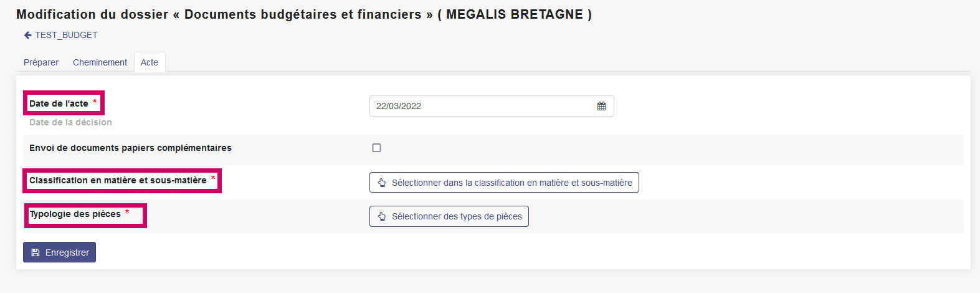980x293 pixels.
Task: Click the Classification en matière et sous-matière label
Action: [x=118, y=180]
